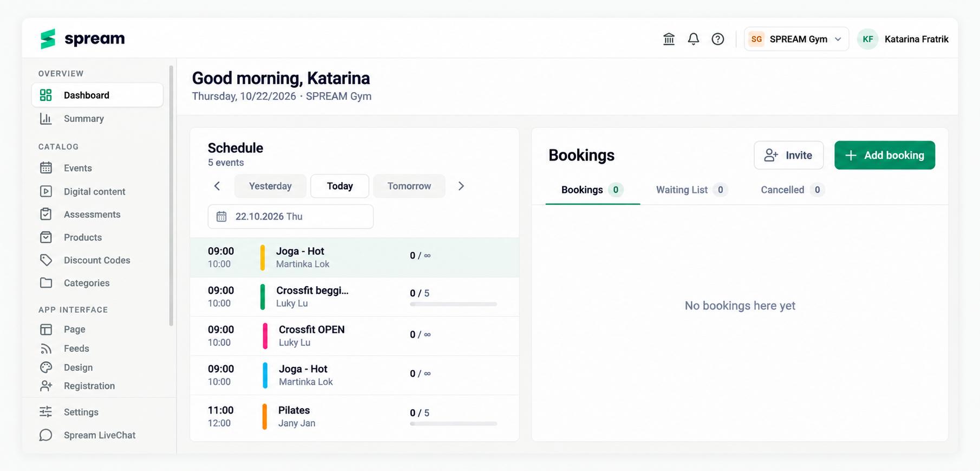This screenshot has width=980, height=471.
Task: Go to next day with right chevron
Action: click(461, 186)
